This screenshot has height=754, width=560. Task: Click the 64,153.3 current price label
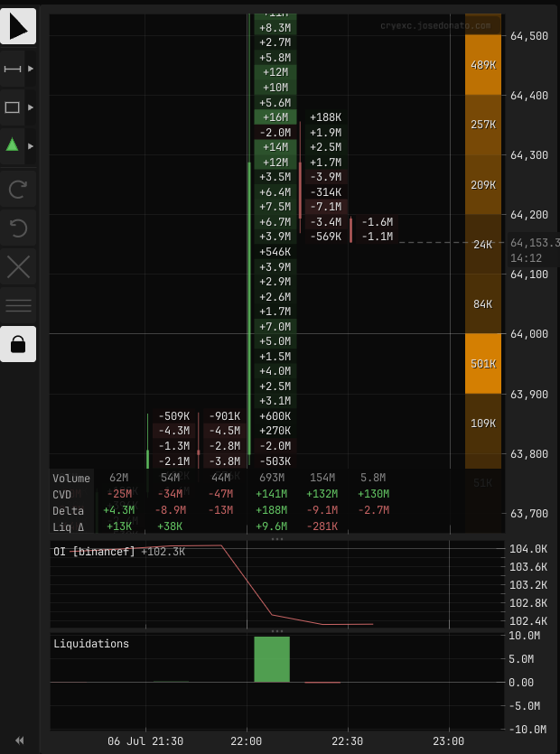point(535,242)
